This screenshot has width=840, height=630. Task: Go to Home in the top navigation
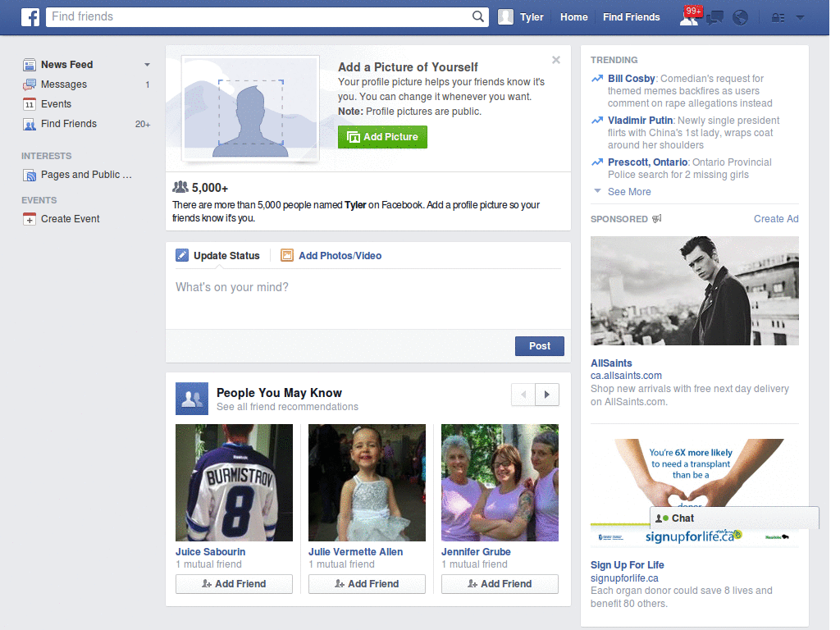573,16
